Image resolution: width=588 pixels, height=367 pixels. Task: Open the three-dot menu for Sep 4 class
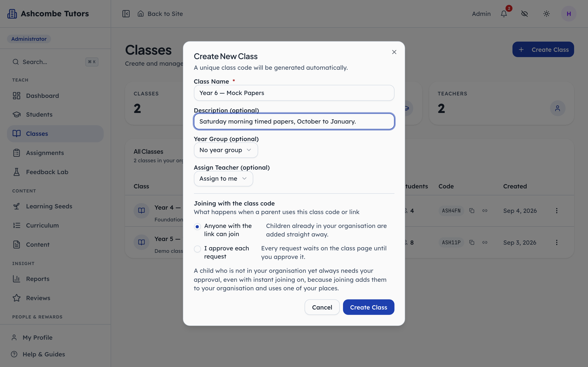[557, 211]
